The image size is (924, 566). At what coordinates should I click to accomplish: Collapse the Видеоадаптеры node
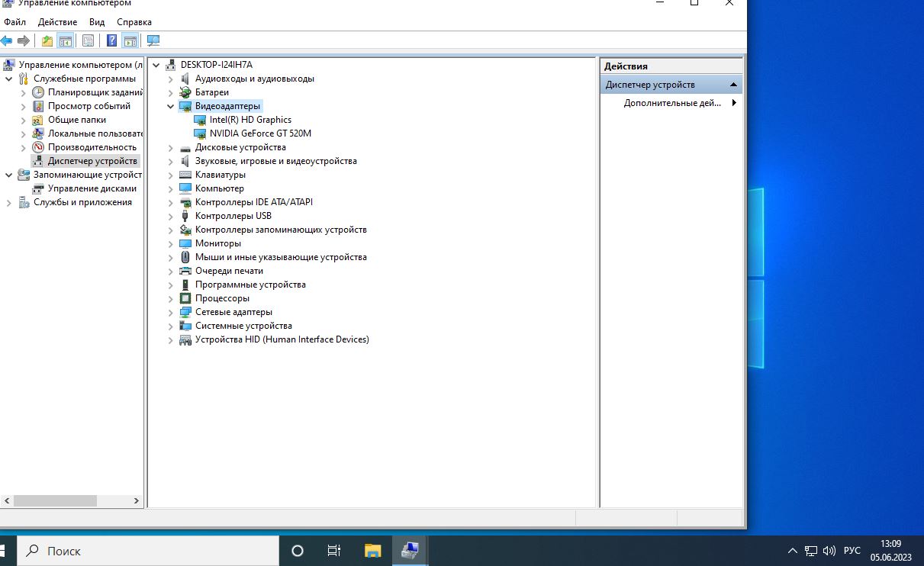(x=171, y=106)
